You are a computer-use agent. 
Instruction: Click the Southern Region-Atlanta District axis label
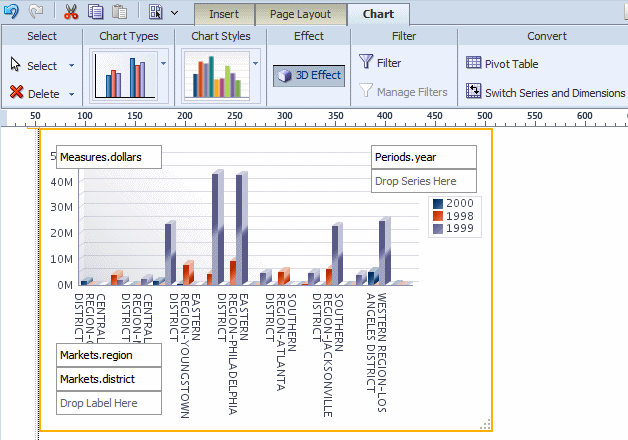point(281,342)
